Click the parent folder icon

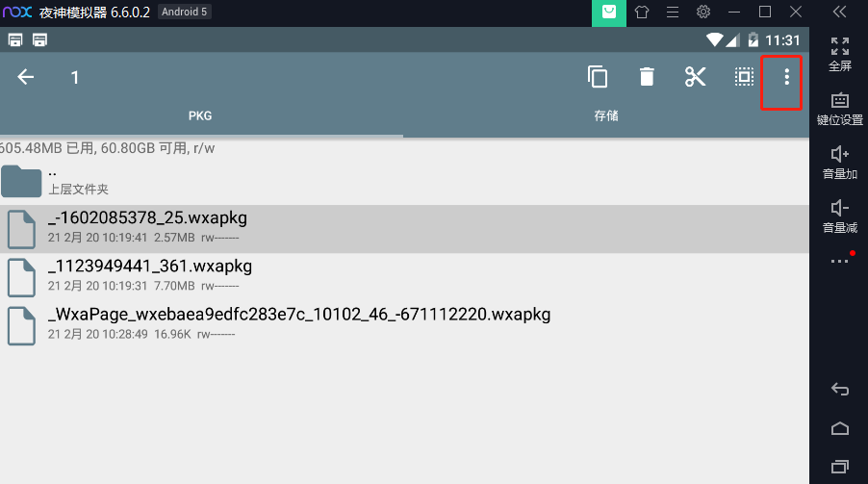(21, 181)
